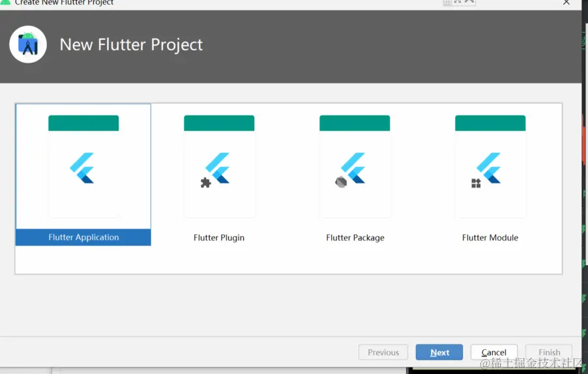Click the Finish button
Viewport: 588px width, 374px height.
[x=549, y=352]
